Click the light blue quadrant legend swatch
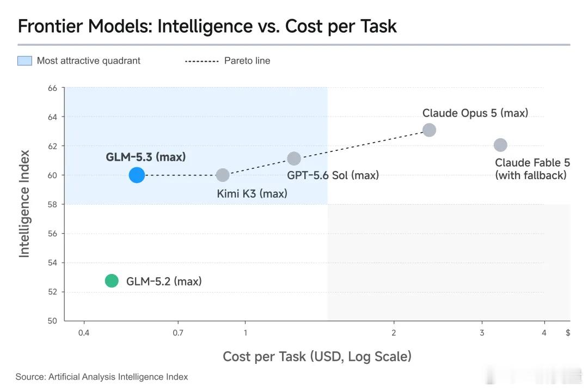 (x=24, y=61)
